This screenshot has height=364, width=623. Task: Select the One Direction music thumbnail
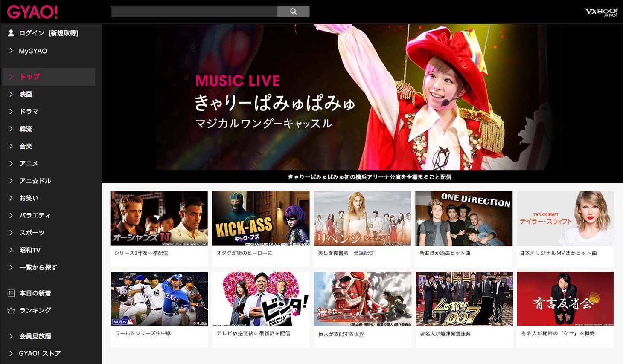(x=464, y=218)
